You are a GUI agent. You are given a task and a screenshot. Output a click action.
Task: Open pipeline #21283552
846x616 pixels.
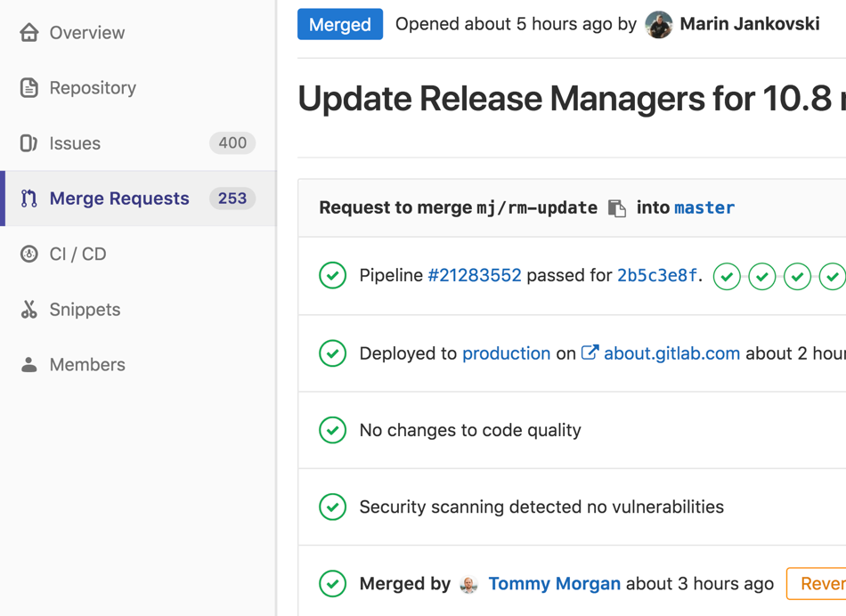coord(476,275)
